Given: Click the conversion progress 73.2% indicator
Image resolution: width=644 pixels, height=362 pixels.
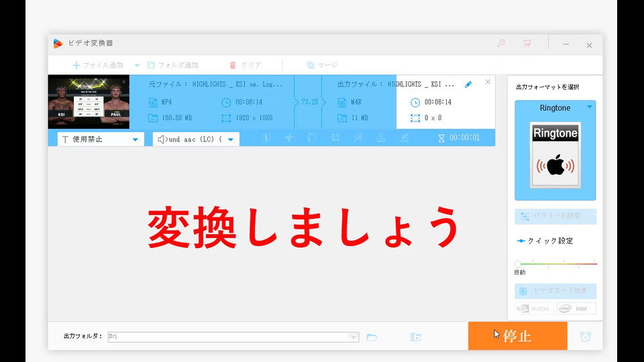Looking at the screenshot, I should coord(310,102).
